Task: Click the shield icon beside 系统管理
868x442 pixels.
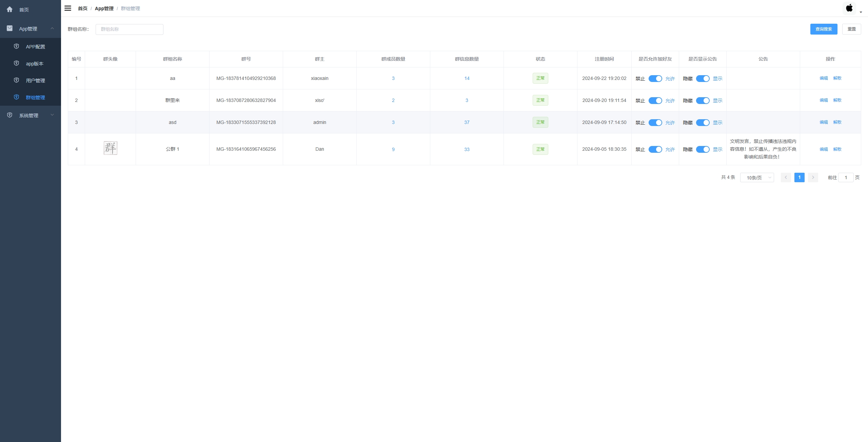Action: (9, 115)
